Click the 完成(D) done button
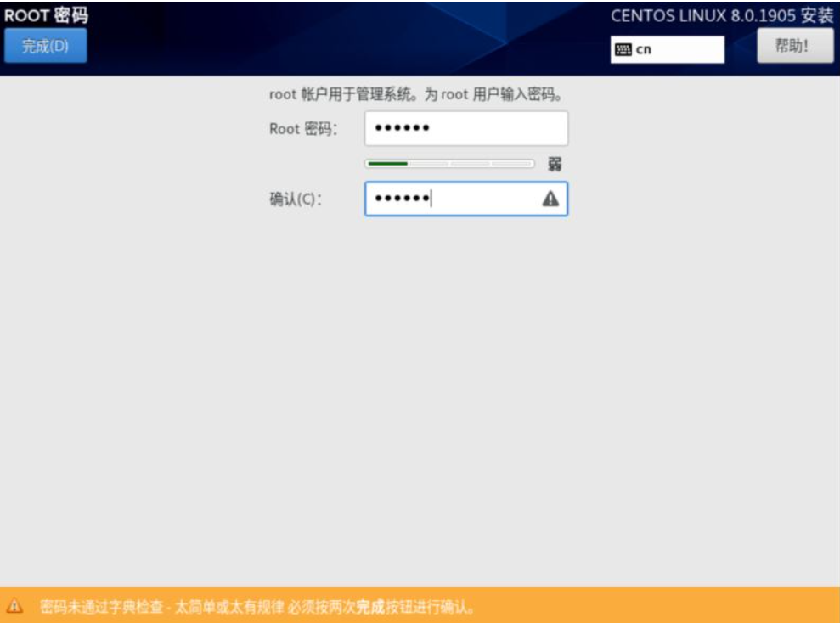The width and height of the screenshot is (840, 623). 46,46
